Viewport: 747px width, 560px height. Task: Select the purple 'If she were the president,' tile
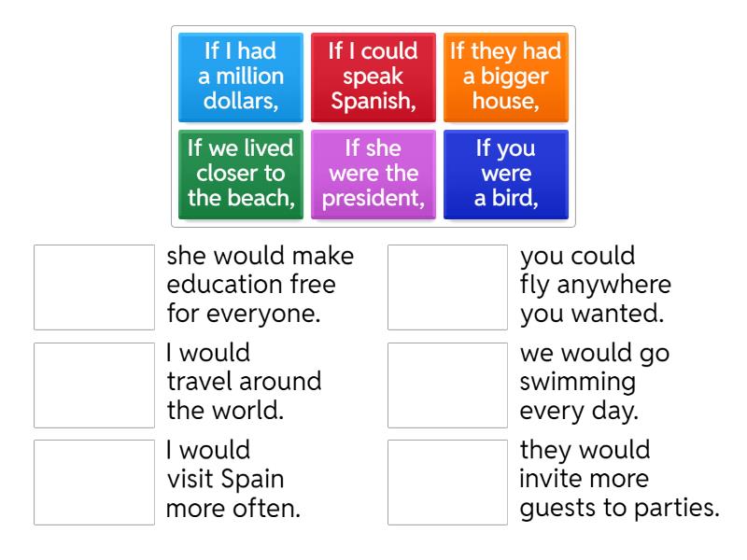373,175
